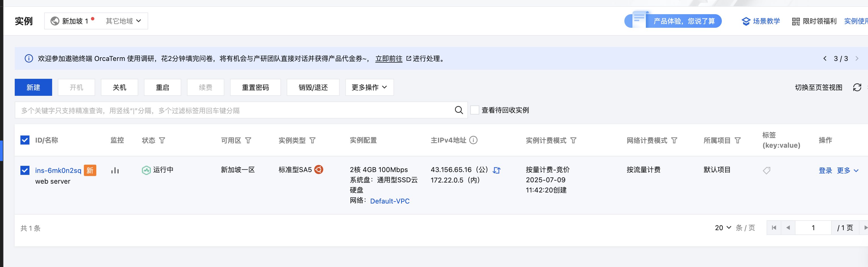Click the 按量计费-竞价 billing mode text
This screenshot has width=868, height=267.
pyautogui.click(x=548, y=170)
